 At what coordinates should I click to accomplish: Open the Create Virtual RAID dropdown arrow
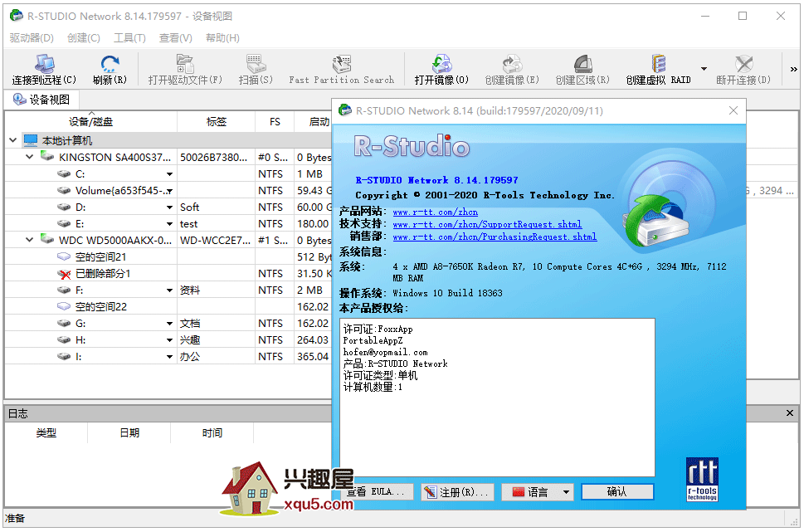pyautogui.click(x=704, y=69)
